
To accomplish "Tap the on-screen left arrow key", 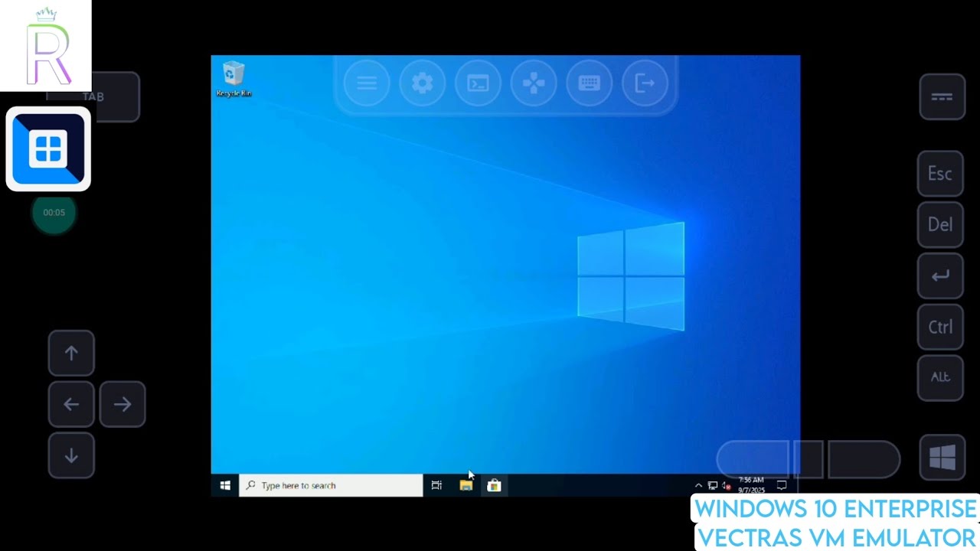I will (71, 404).
